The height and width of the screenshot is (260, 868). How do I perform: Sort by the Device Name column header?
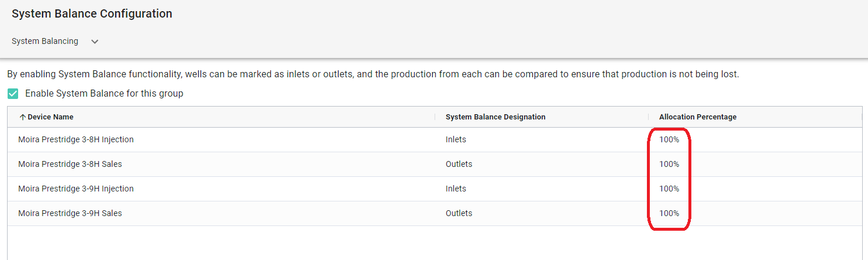coord(50,117)
